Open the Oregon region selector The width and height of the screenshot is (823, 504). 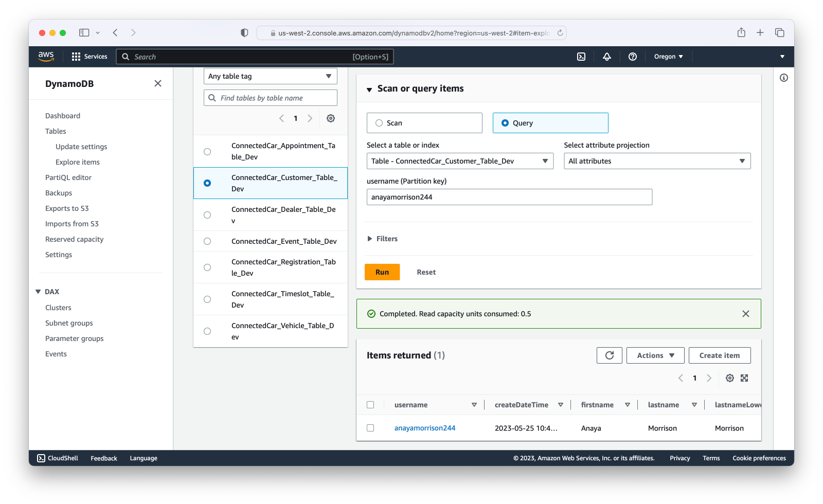[668, 57]
